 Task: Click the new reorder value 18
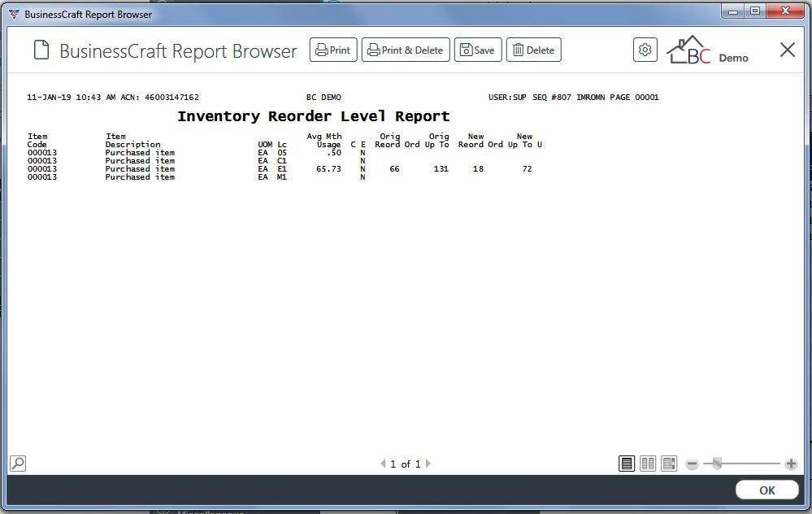(x=478, y=169)
